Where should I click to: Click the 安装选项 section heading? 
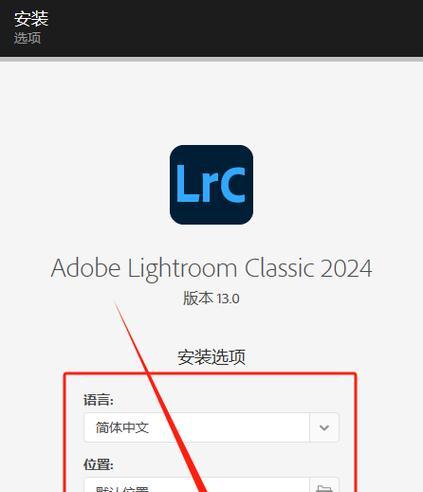coord(211,357)
